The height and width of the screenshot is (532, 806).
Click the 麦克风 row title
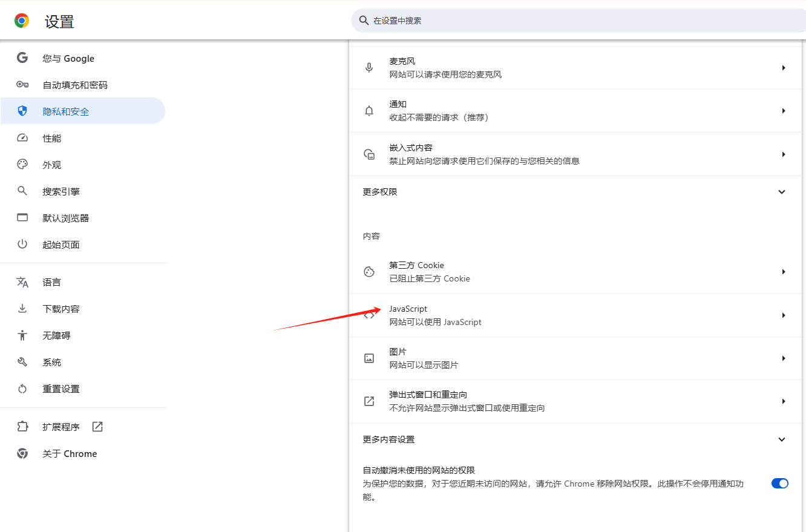402,61
